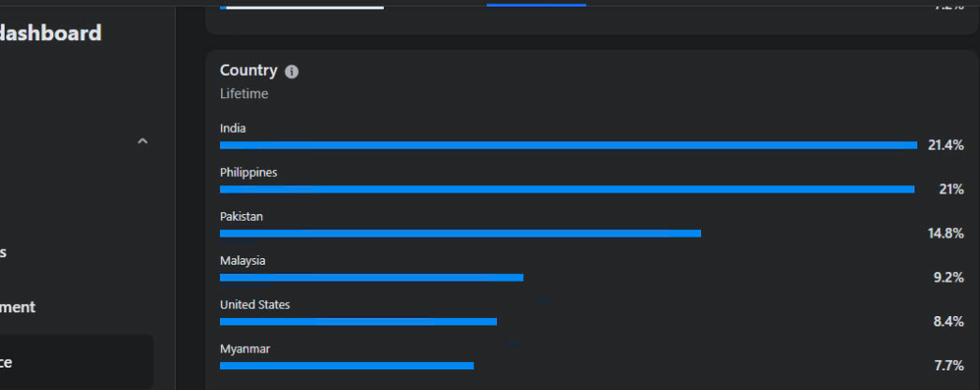Open the highlighted sidebar menu item
Image resolution: width=980 pixels, height=390 pixels.
(x=76, y=362)
